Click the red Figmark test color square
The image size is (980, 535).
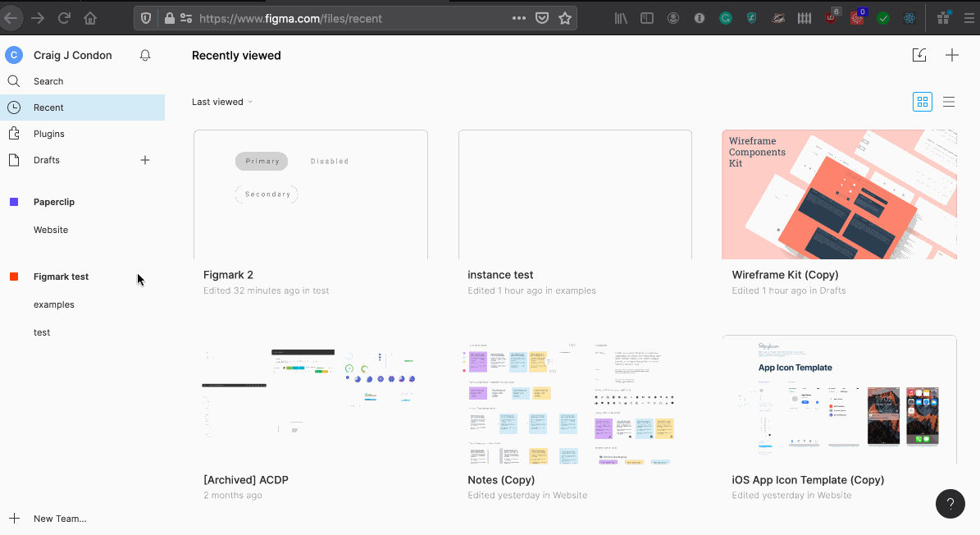14,277
